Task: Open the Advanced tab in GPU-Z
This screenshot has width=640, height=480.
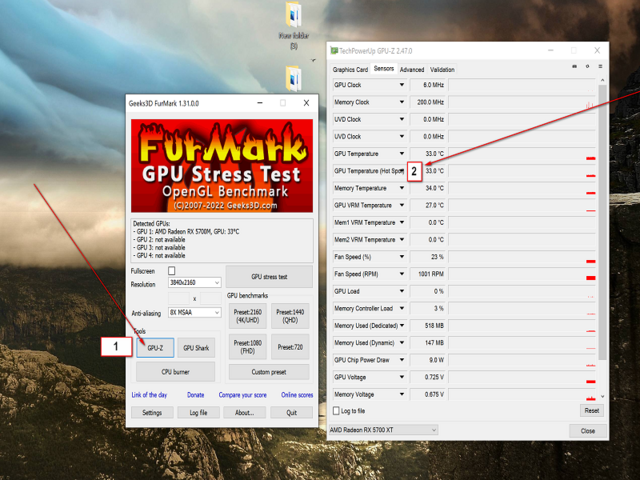Action: click(x=411, y=70)
